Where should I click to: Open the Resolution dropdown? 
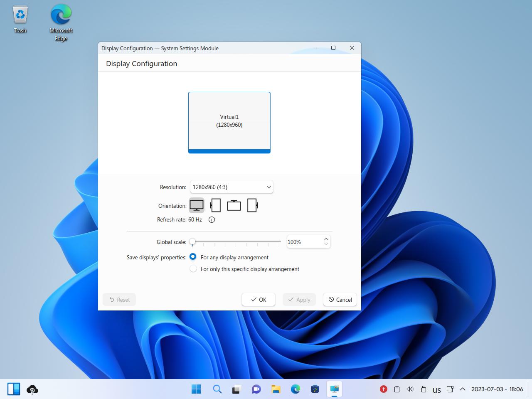(232, 187)
